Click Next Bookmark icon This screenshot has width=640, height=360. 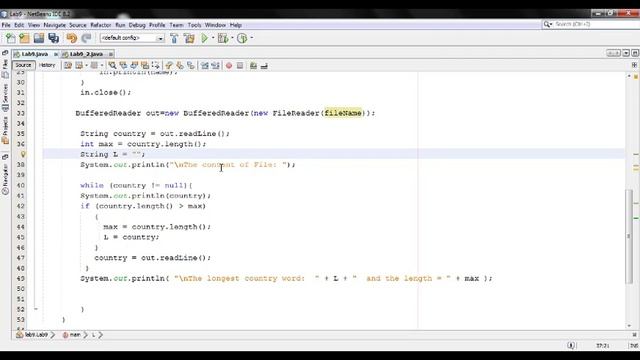pyautogui.click(x=180, y=65)
